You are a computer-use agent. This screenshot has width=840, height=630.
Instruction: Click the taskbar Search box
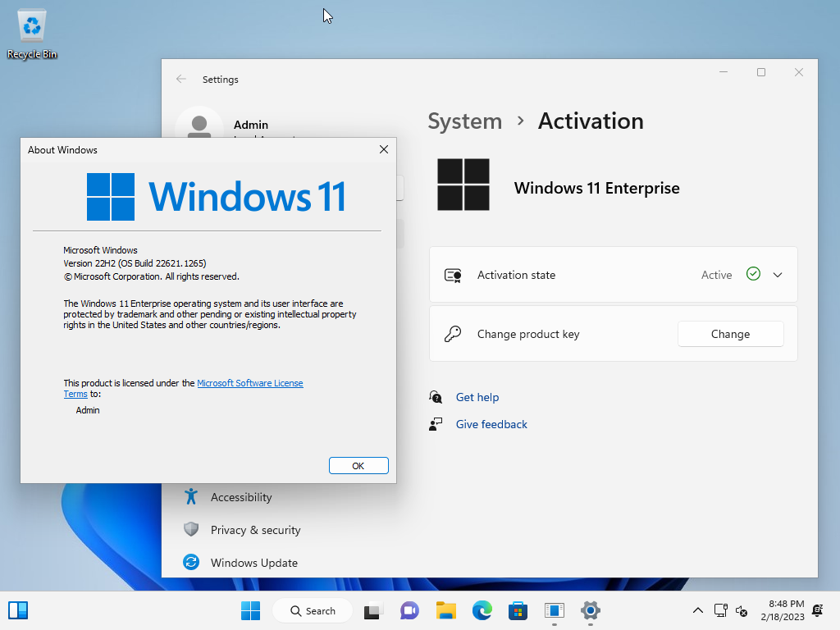tap(313, 610)
